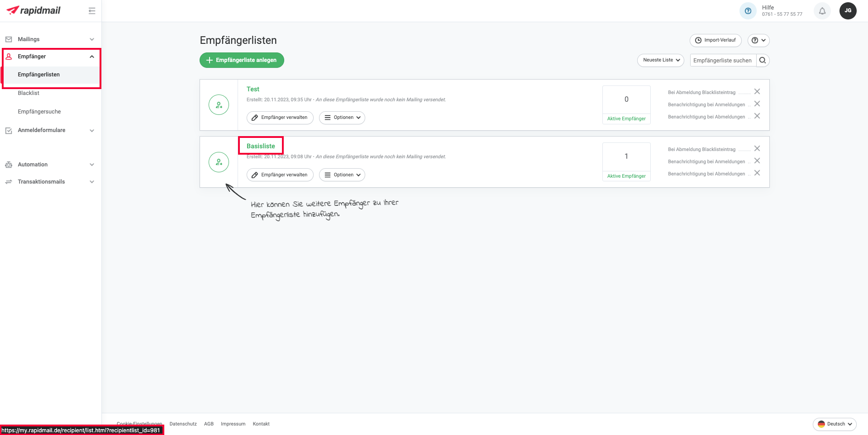
Task: Open the Import-Verlauf button
Action: (715, 40)
